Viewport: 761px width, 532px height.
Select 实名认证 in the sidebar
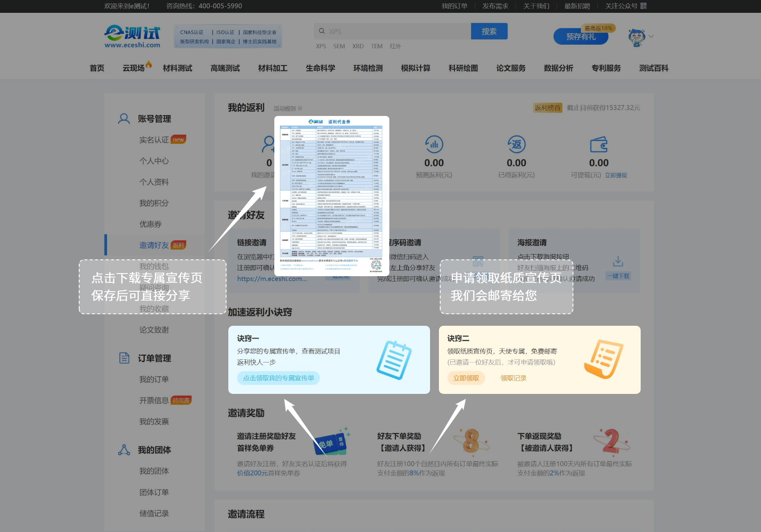coord(154,140)
